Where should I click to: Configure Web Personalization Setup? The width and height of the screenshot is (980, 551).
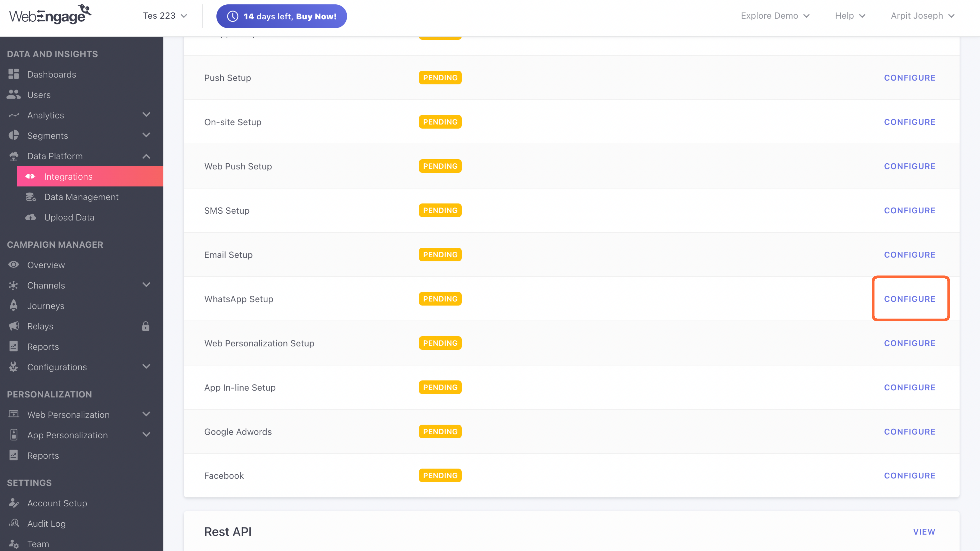click(x=909, y=343)
